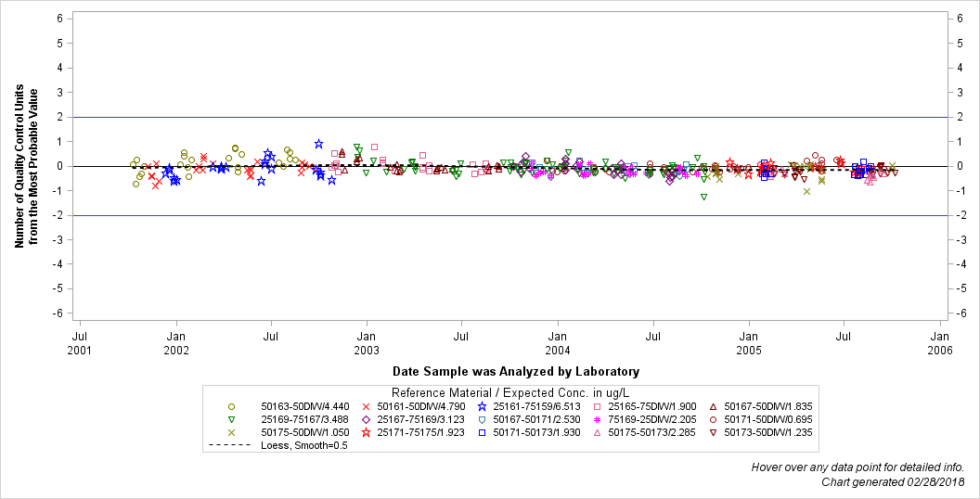The height and width of the screenshot is (499, 980).
Task: Click the right-axis tick label 4
Action: tap(960, 68)
